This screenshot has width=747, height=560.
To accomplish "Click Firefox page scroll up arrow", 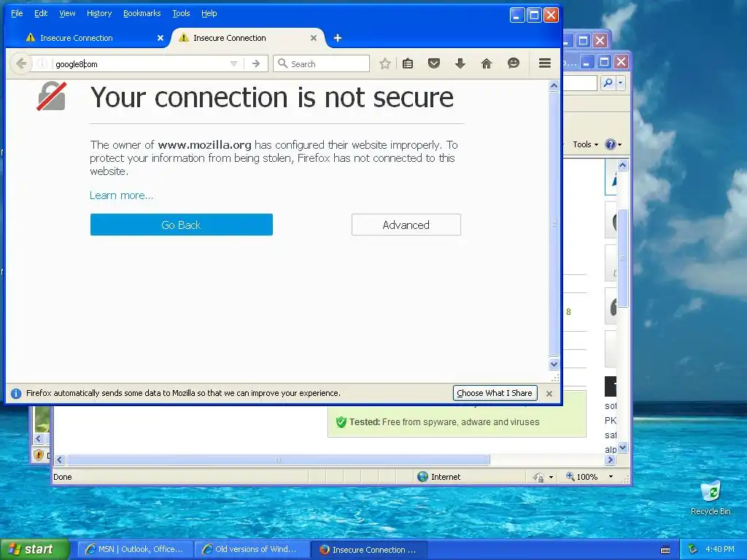I will coord(554,86).
